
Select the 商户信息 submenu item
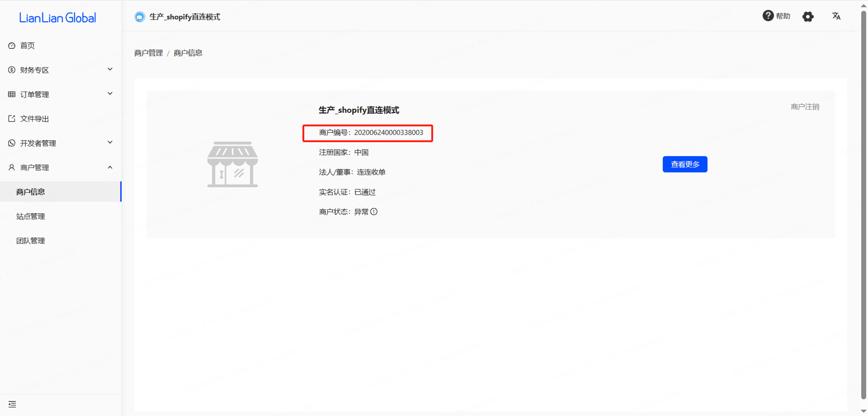(x=31, y=192)
